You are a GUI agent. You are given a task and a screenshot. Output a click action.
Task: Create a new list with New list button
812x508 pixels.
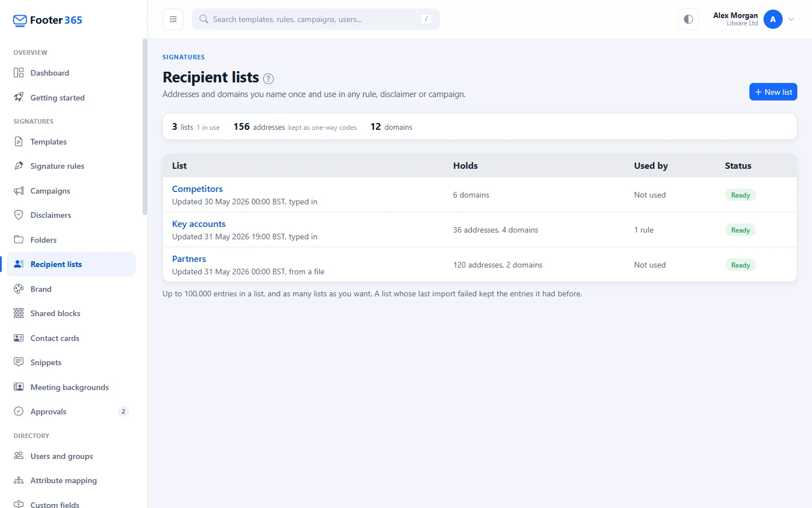coord(773,92)
